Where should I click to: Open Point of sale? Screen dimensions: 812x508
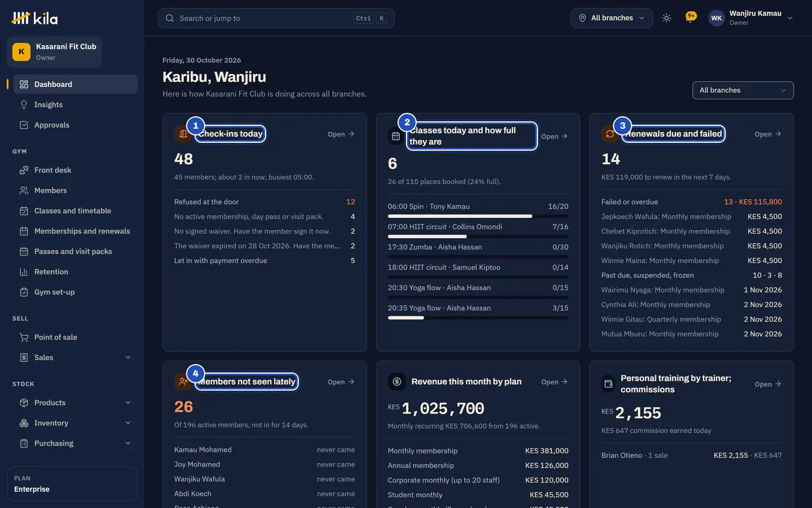click(76, 337)
